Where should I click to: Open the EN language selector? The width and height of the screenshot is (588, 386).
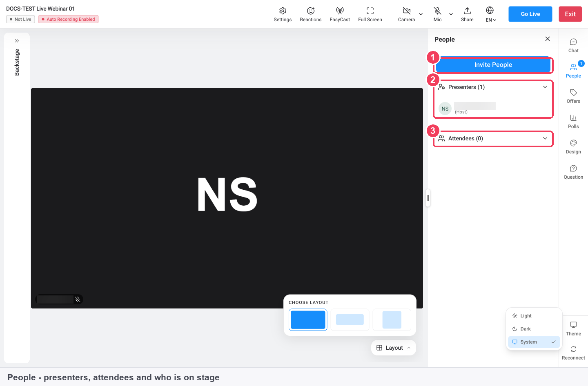pos(490,14)
